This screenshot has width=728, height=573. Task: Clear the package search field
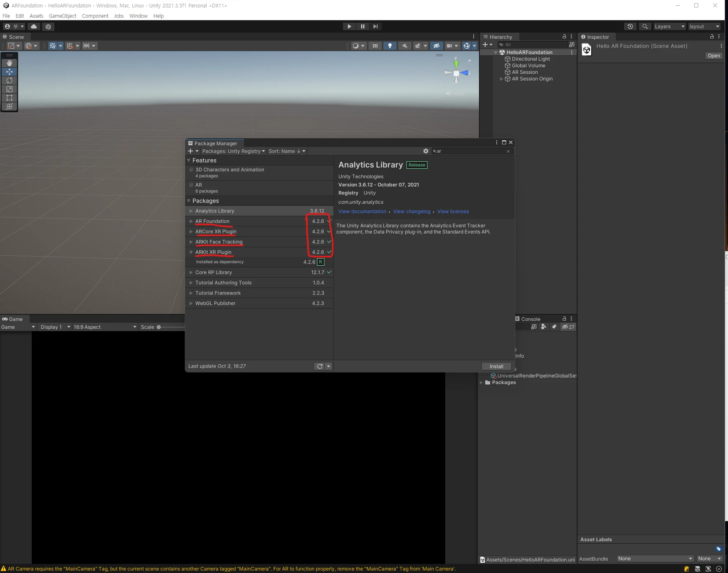tap(508, 151)
